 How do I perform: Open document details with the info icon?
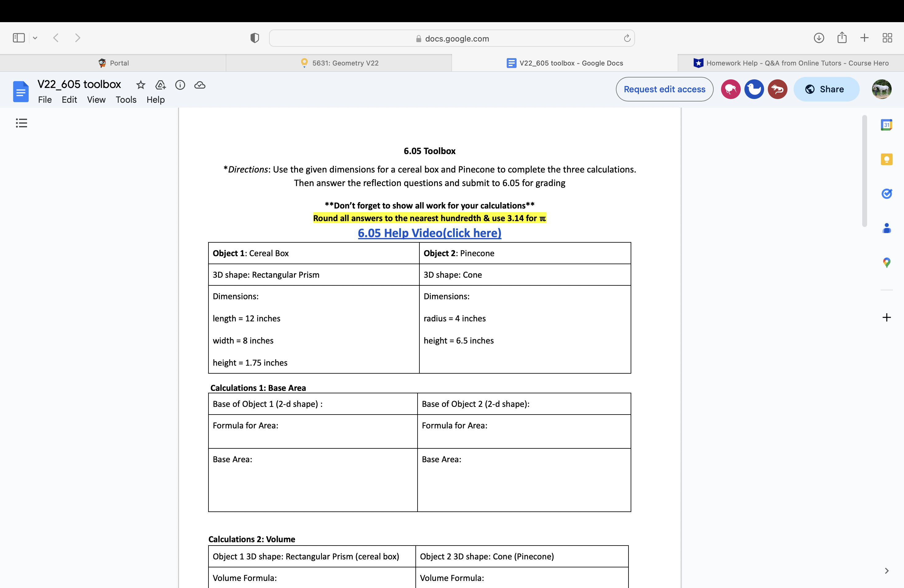point(180,85)
